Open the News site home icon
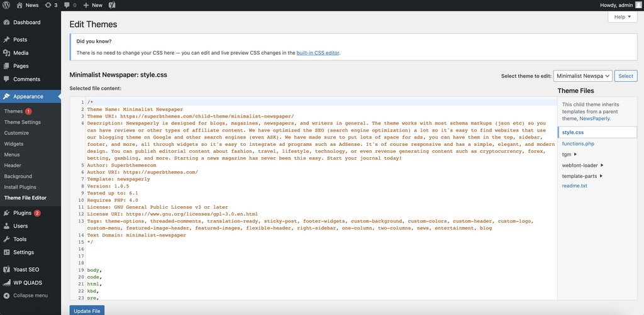This screenshot has width=644, height=315. (19, 5)
